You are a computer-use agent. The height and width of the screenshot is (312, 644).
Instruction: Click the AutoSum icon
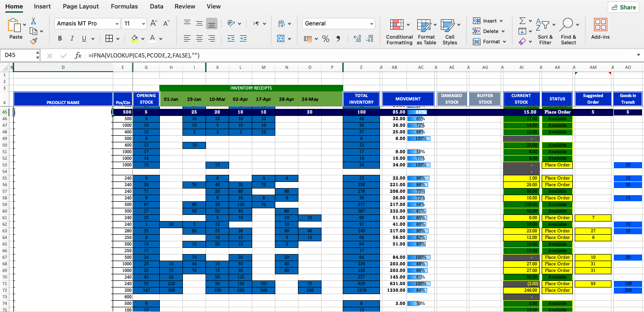coord(521,21)
